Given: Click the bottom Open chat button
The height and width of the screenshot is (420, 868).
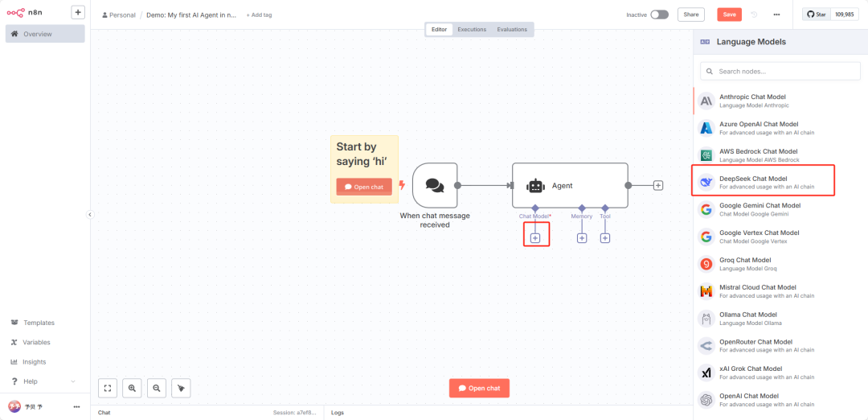Looking at the screenshot, I should coord(479,389).
